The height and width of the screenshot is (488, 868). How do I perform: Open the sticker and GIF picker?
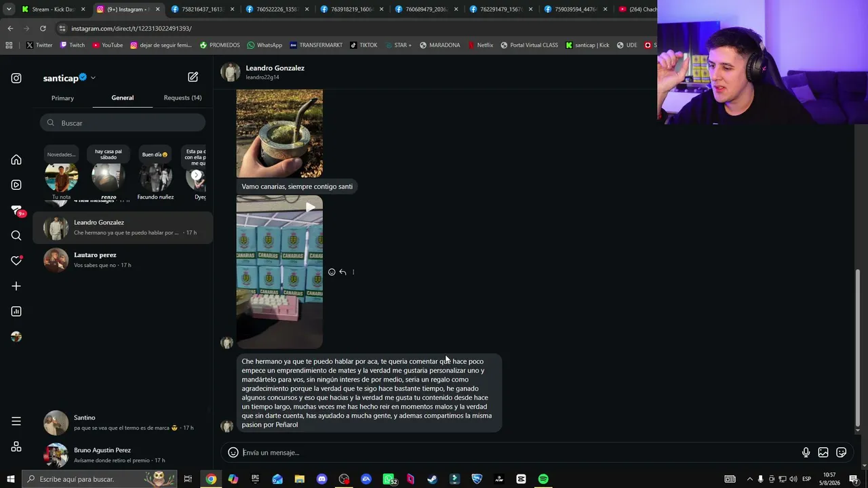[x=842, y=452]
